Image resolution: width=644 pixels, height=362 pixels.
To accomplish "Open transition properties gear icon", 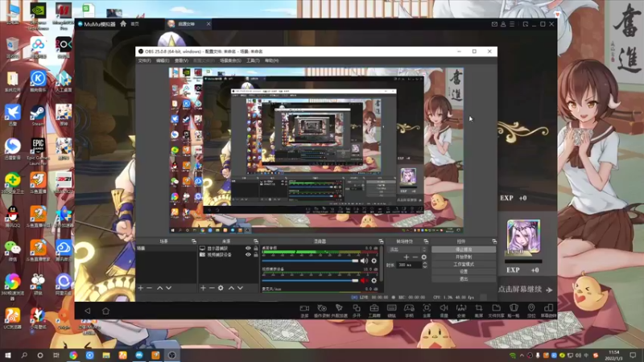I will click(x=424, y=257).
